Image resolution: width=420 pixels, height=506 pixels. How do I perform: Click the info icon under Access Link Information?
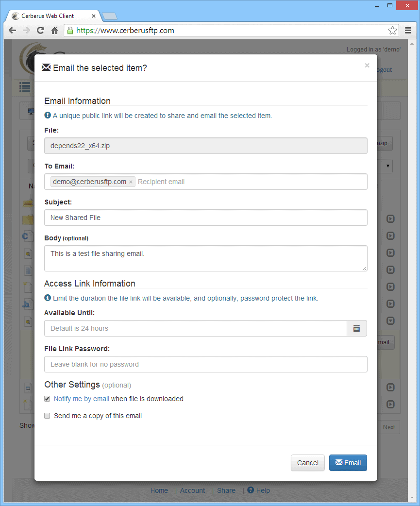point(47,298)
